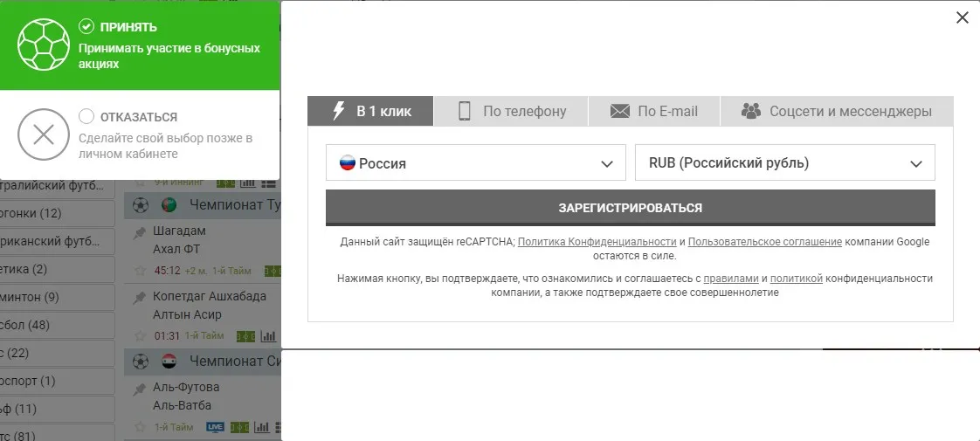Open the 'Пользовательское соглашение' link
The width and height of the screenshot is (980, 441).
point(765,242)
